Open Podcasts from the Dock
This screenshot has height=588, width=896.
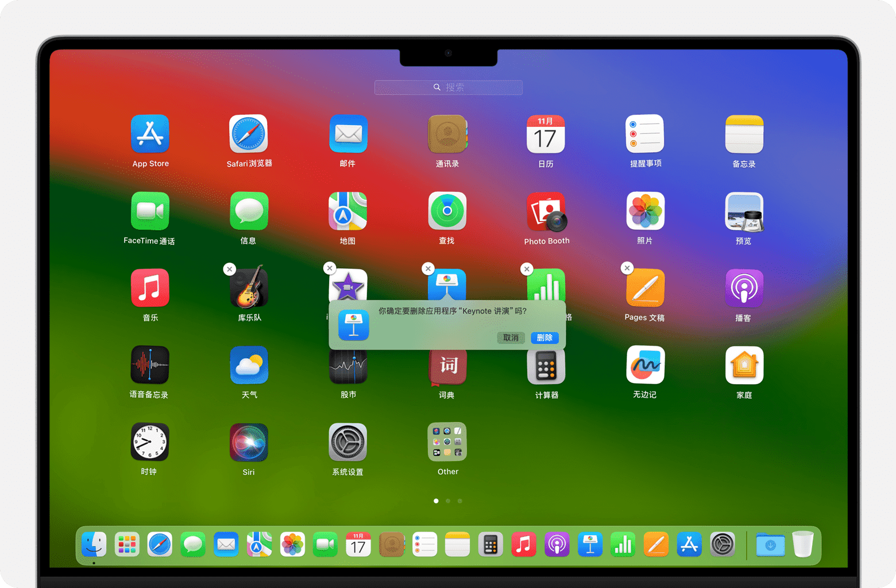pos(557,544)
